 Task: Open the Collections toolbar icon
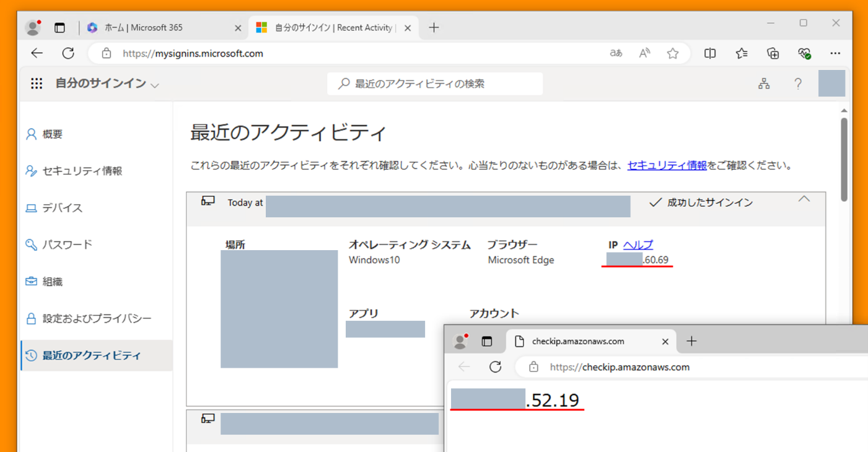773,53
